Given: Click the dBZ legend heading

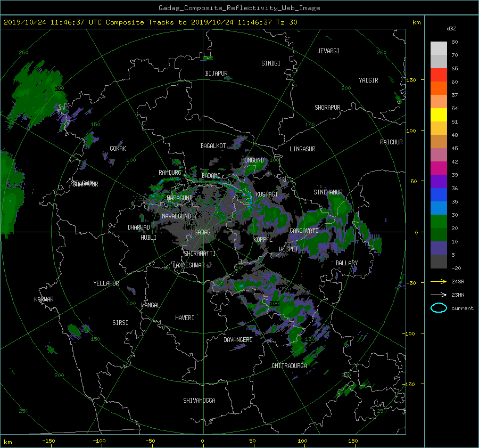Looking at the screenshot, I should tap(451, 29).
